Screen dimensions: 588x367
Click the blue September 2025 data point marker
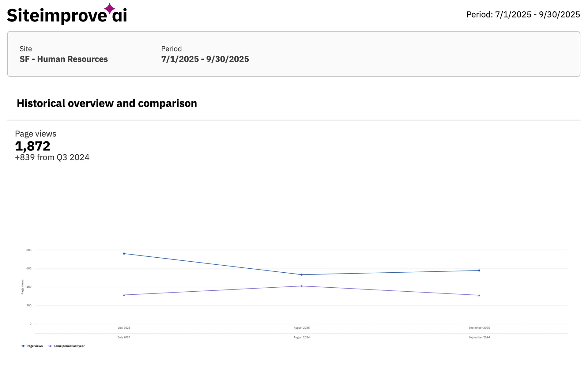[x=479, y=271]
